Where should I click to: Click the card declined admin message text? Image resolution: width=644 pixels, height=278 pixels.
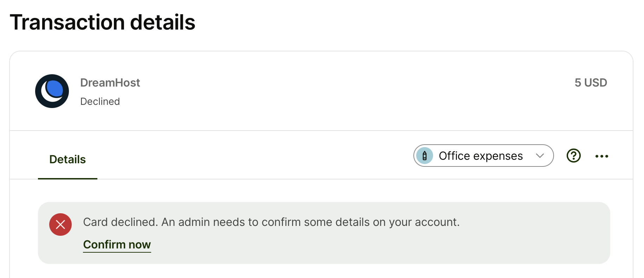coord(271,222)
